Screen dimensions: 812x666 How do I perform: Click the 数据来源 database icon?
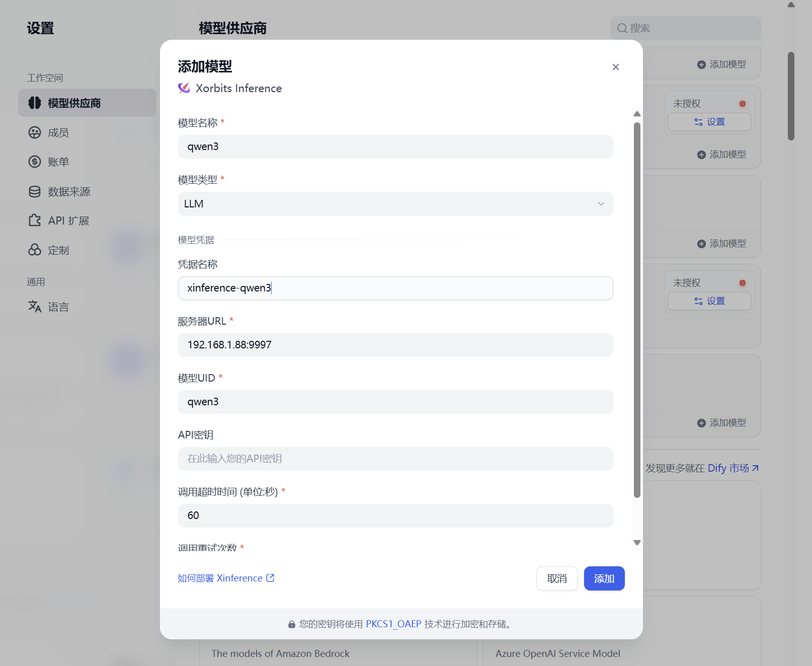[x=35, y=191]
